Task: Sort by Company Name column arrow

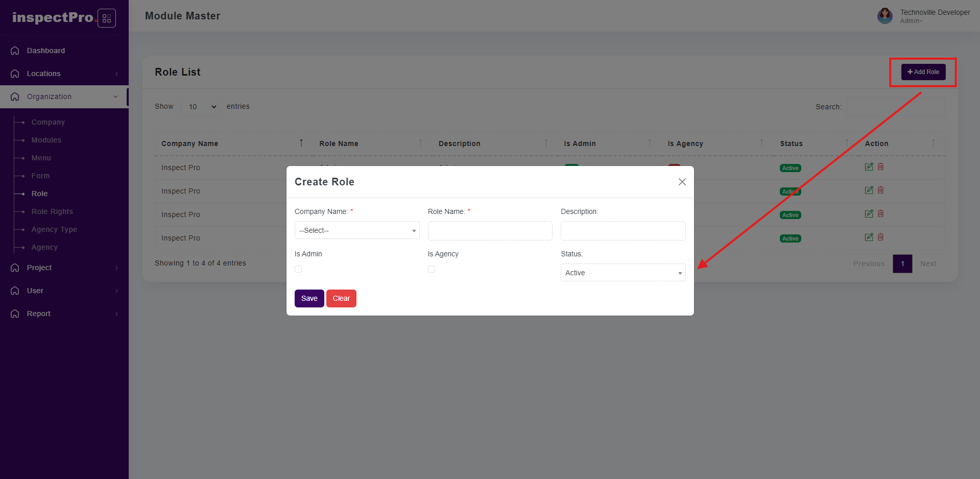Action: pos(301,143)
